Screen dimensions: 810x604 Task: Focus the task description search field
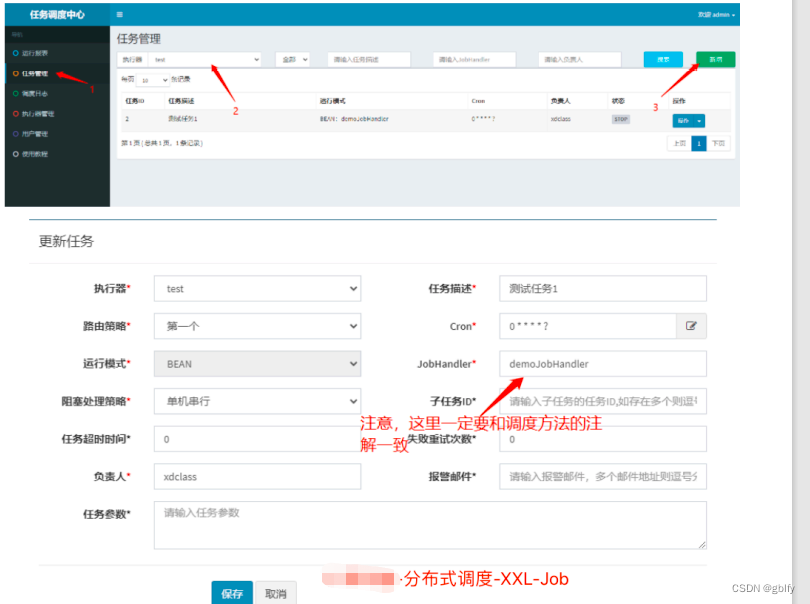coord(369,59)
